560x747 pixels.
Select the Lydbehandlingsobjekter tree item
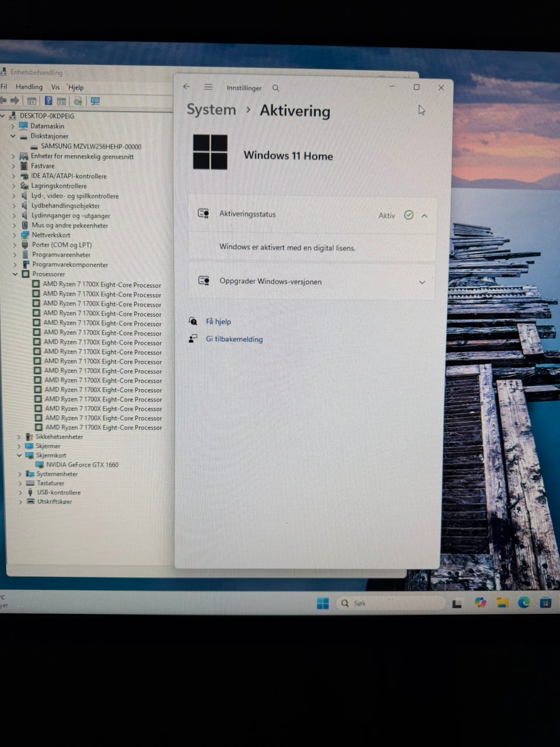click(66, 205)
